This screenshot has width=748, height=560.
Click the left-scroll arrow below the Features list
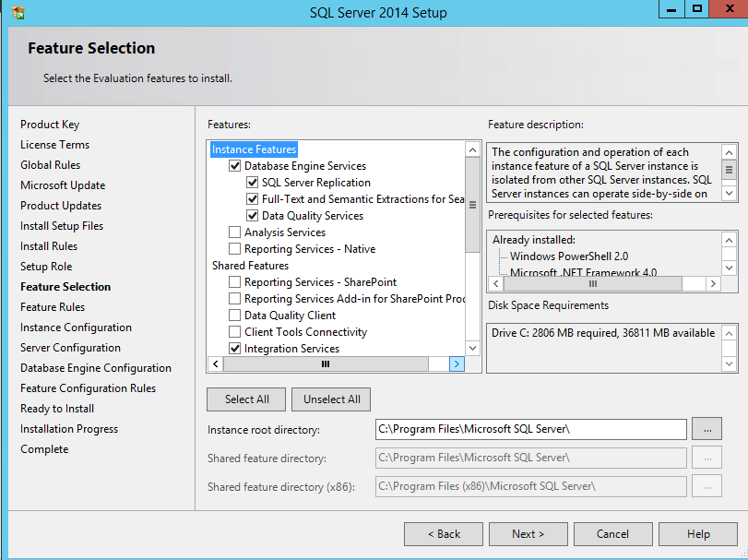tap(214, 363)
